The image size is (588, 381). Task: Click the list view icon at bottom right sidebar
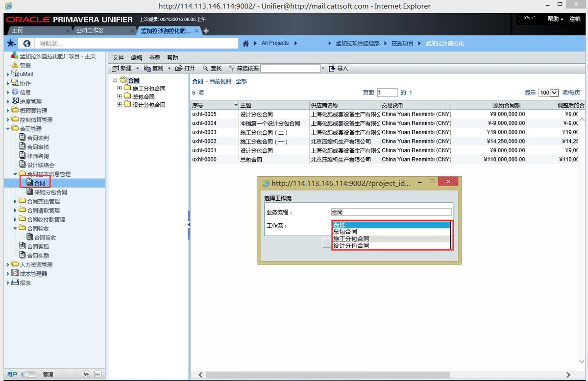pos(98,374)
